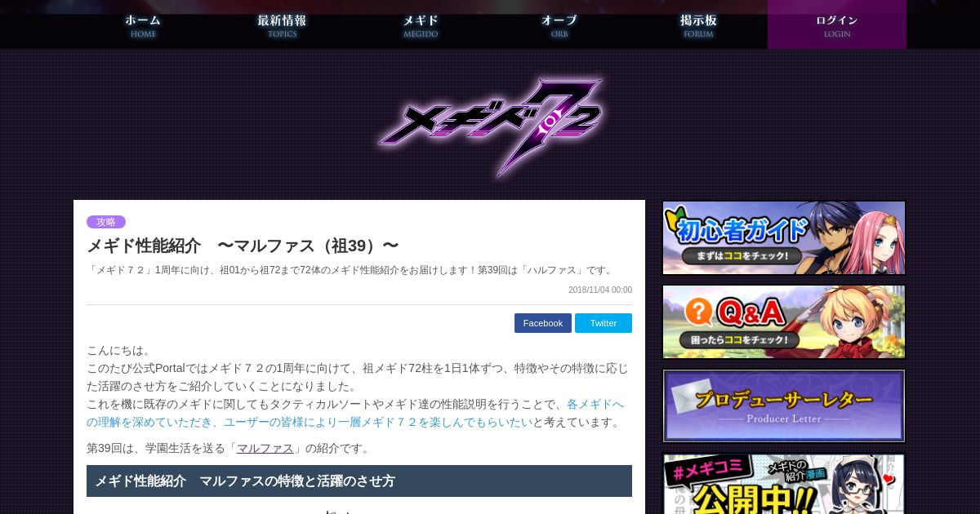Click the article summary about 第39回
This screenshot has width=980, height=514.
pos(350,270)
